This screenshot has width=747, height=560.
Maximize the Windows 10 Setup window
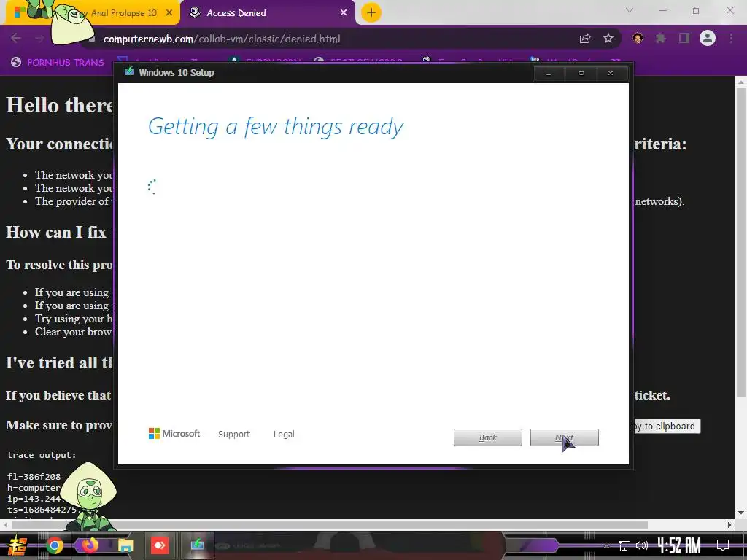pyautogui.click(x=581, y=74)
